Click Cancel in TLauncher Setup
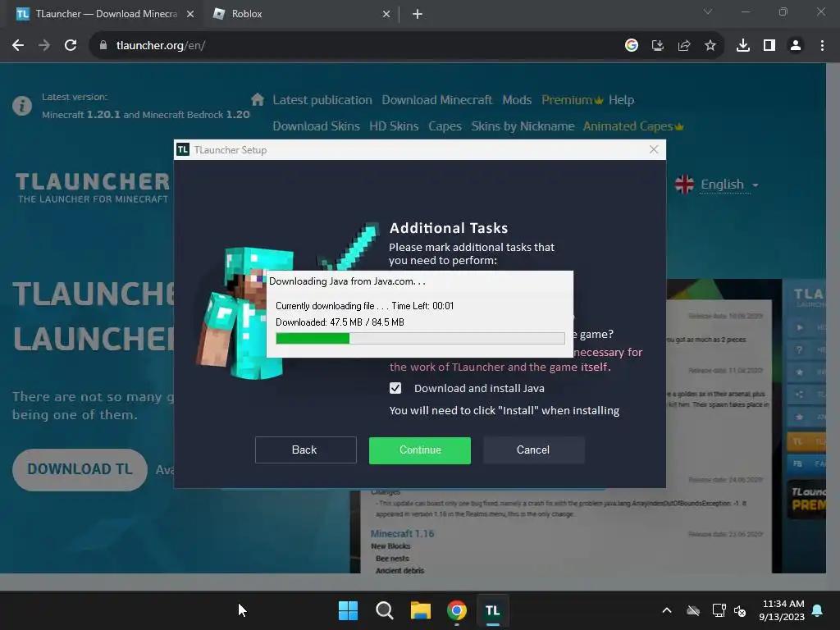Image resolution: width=840 pixels, height=630 pixels. click(x=533, y=450)
